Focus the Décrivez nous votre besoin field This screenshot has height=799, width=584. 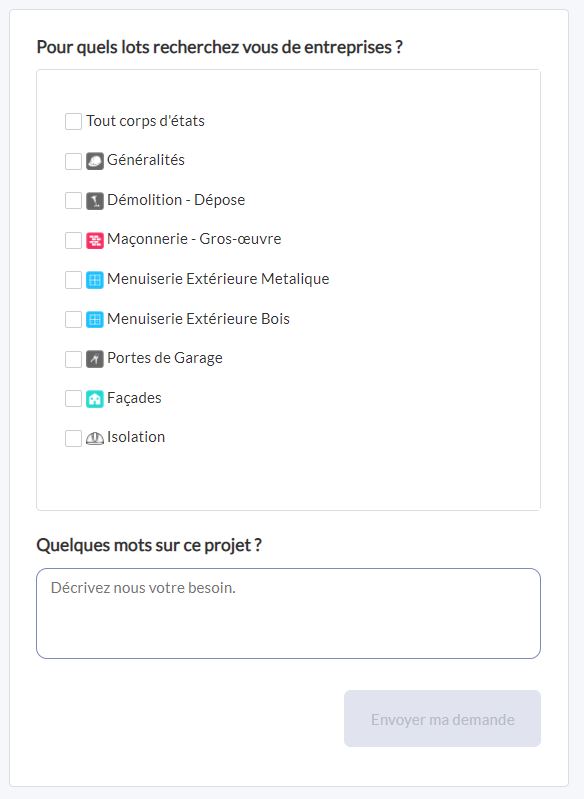288,614
